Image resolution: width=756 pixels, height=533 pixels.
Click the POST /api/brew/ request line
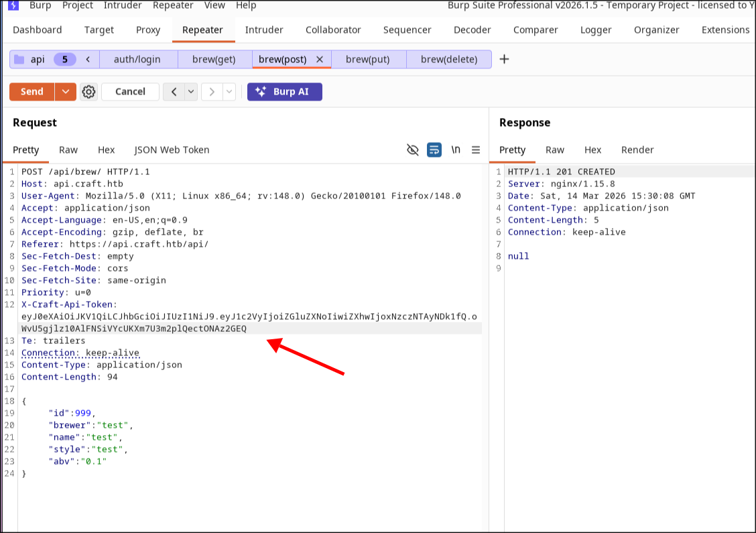85,172
